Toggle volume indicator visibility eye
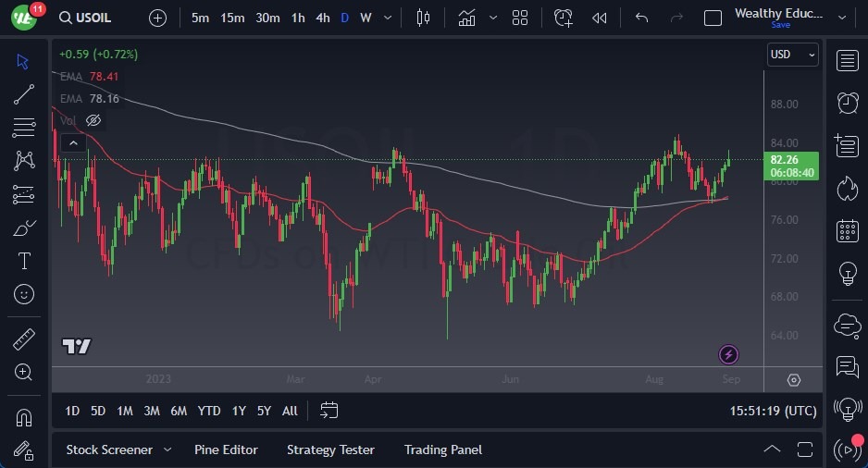 [x=93, y=120]
